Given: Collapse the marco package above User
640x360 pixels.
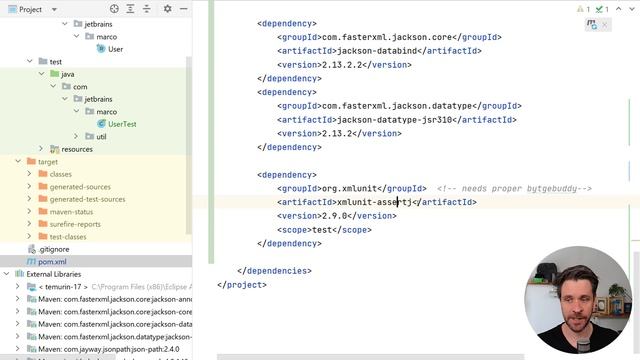Looking at the screenshot, I should click(x=76, y=36).
